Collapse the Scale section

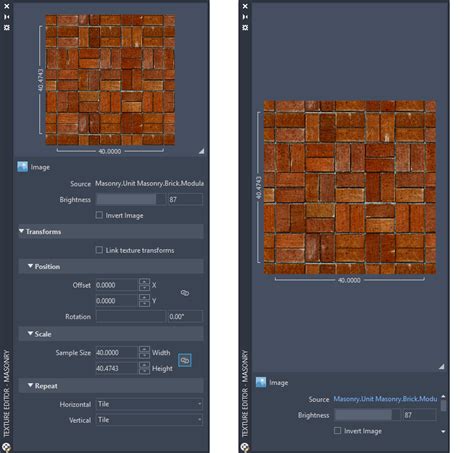point(31,333)
